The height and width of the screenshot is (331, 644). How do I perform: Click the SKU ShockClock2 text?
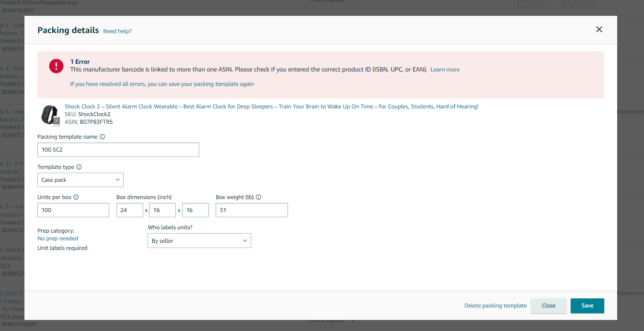pyautogui.click(x=88, y=114)
